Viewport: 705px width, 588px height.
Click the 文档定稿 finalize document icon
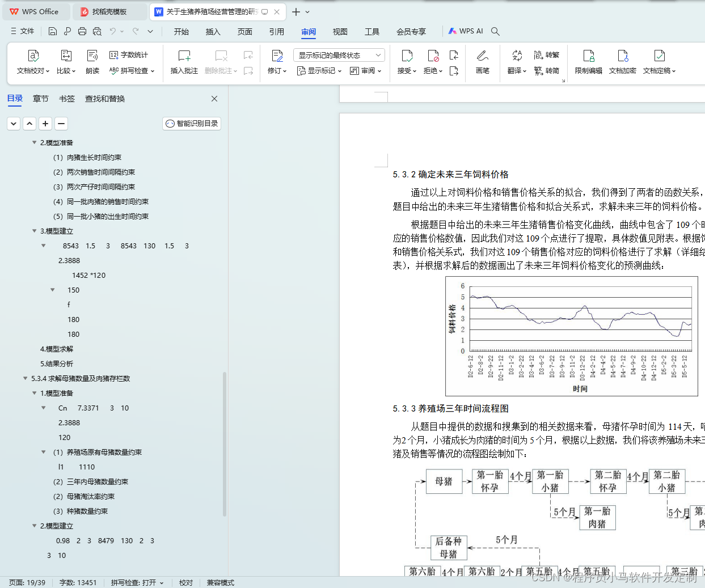pyautogui.click(x=659, y=56)
